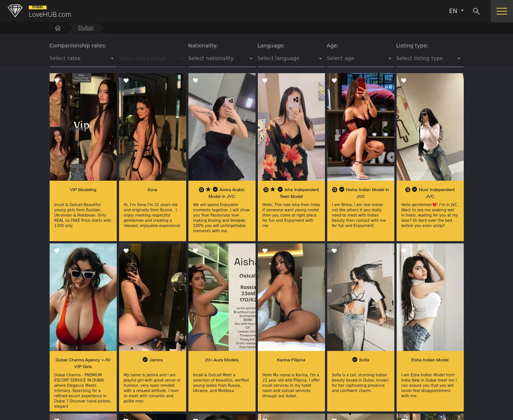Image resolution: width=513 pixels, height=420 pixels.
Task: Open the Select rates dropdown
Action: [83, 59]
